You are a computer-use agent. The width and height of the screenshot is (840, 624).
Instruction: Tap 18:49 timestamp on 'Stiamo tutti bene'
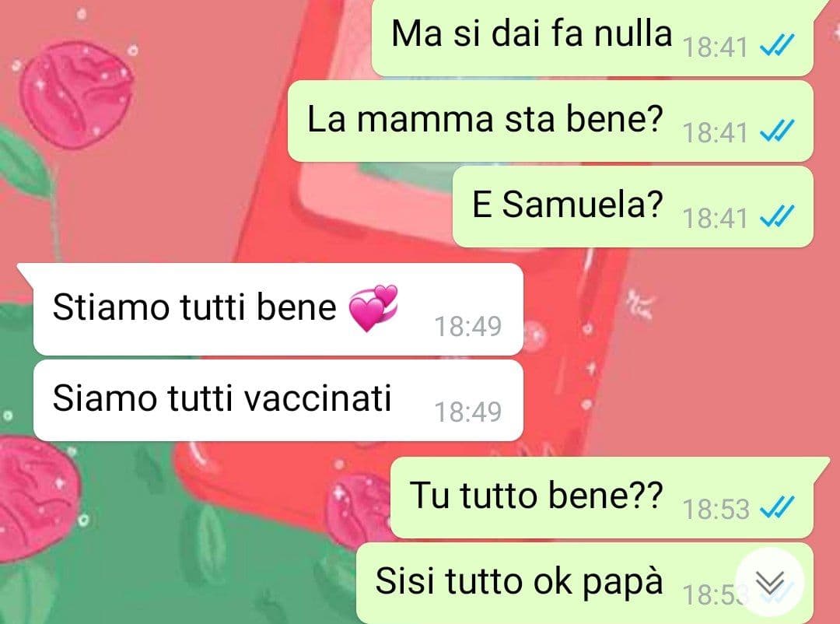coord(467,327)
